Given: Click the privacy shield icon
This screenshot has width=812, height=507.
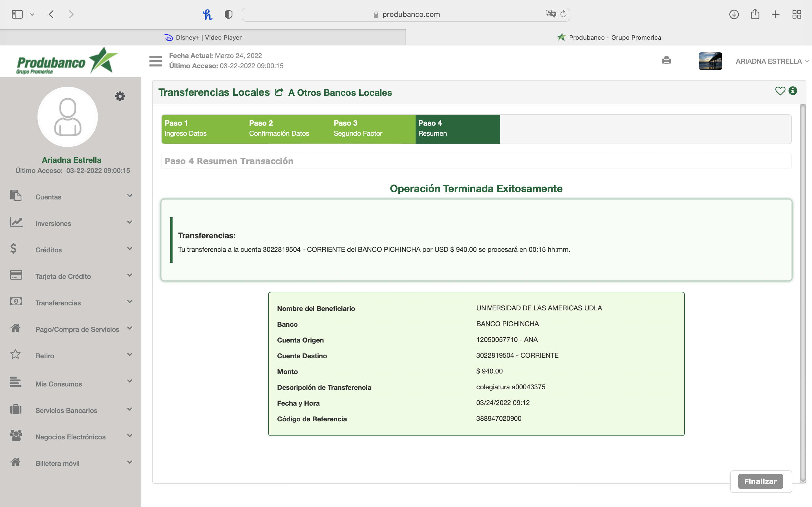Looking at the screenshot, I should click(x=228, y=14).
